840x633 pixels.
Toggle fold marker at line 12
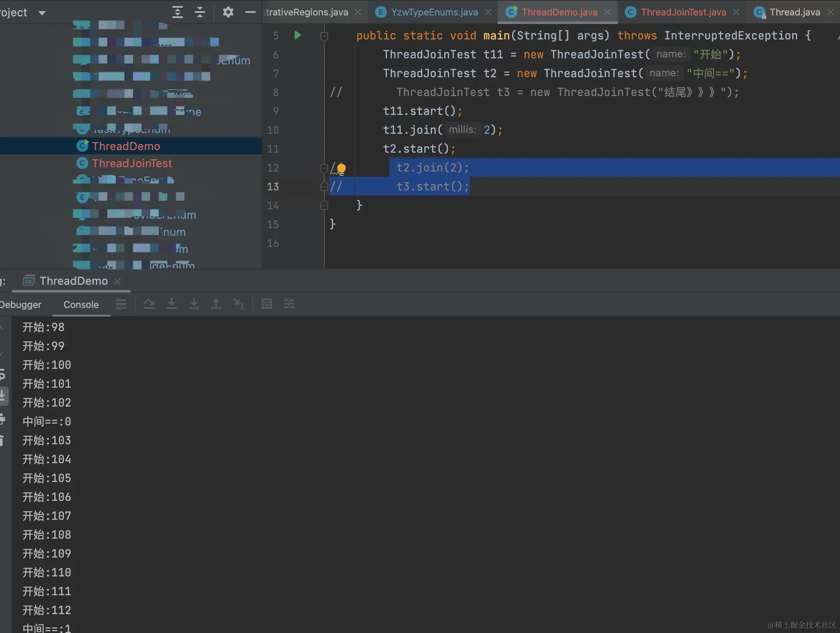click(x=324, y=168)
